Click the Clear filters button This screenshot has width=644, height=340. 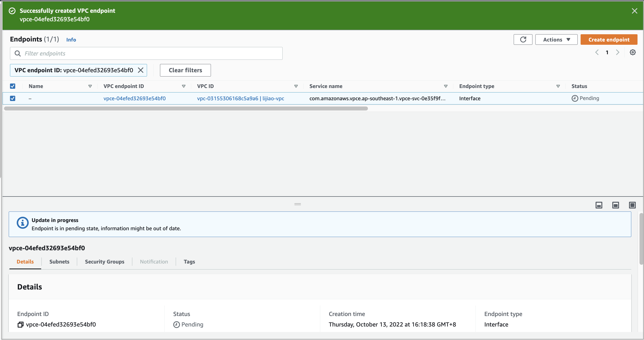pos(185,70)
